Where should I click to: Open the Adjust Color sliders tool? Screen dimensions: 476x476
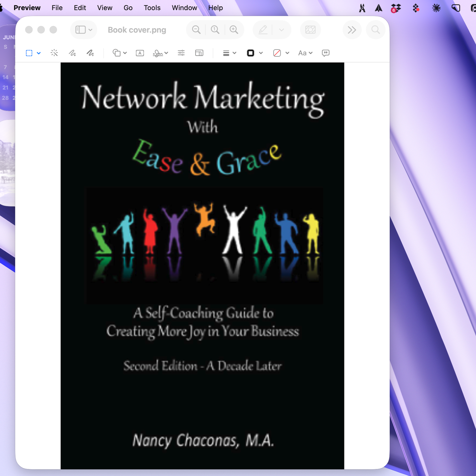181,53
